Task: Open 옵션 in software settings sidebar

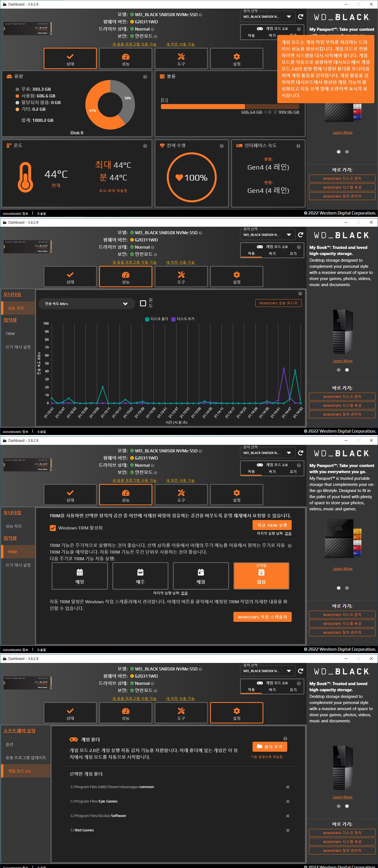Action: coord(26,744)
